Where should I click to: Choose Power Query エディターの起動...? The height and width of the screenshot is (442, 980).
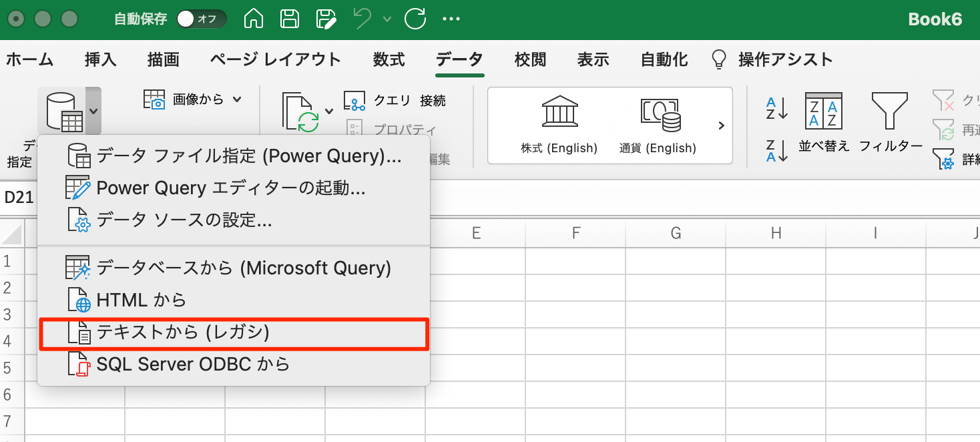[x=234, y=188]
